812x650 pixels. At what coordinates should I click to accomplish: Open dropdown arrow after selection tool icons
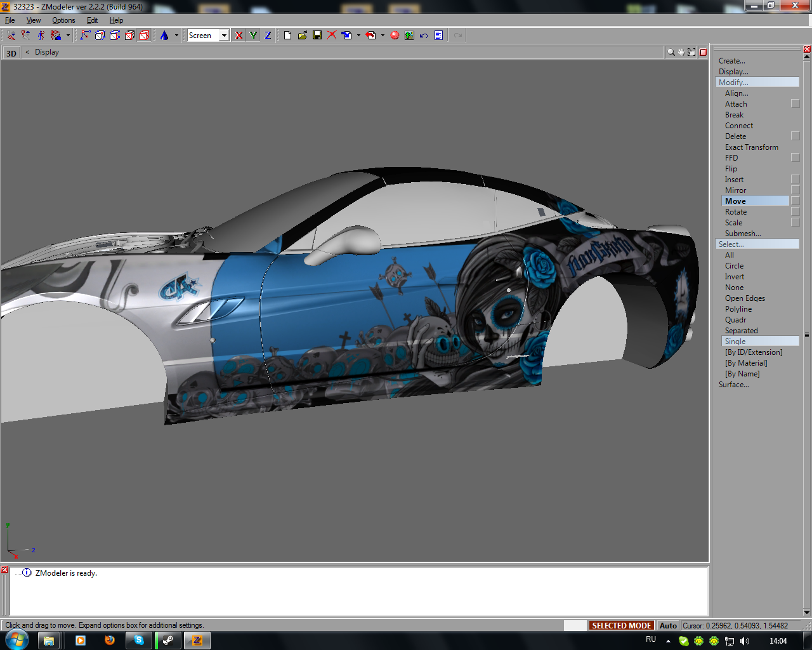68,36
